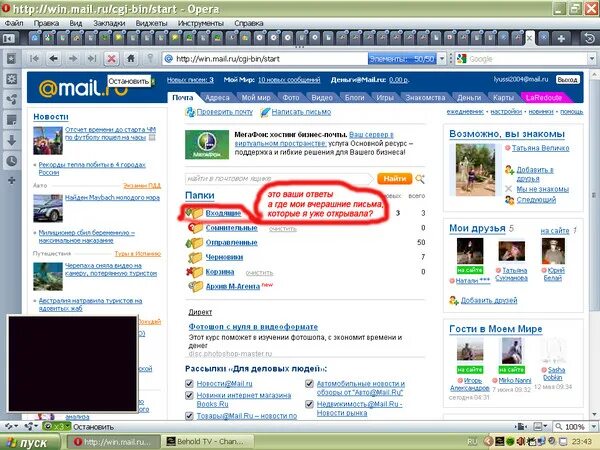Uncheck the Недвижимость@Mail.Ru subscription checkbox
600x450 pixels.
(309, 404)
